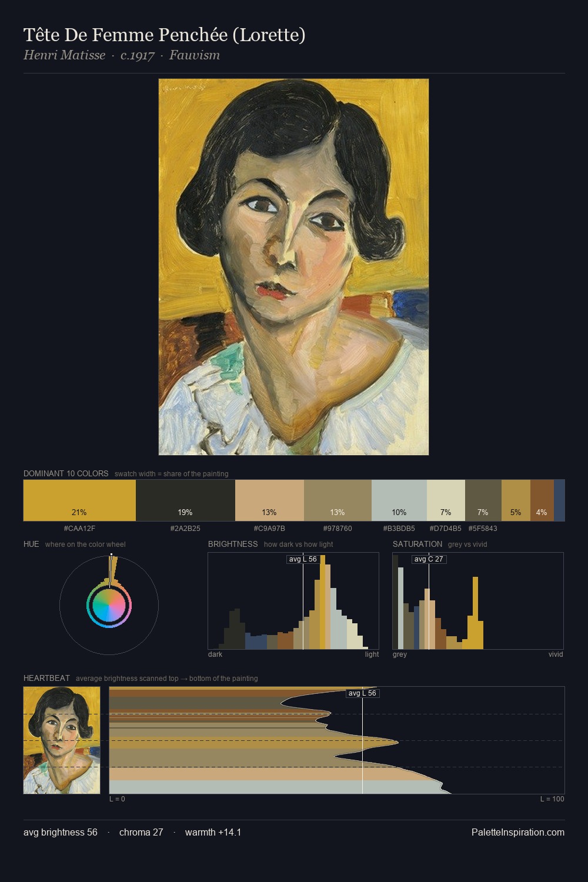Screen dimensions: 588x882
Task: Select the 5% ochre swatch
Action: point(516,500)
